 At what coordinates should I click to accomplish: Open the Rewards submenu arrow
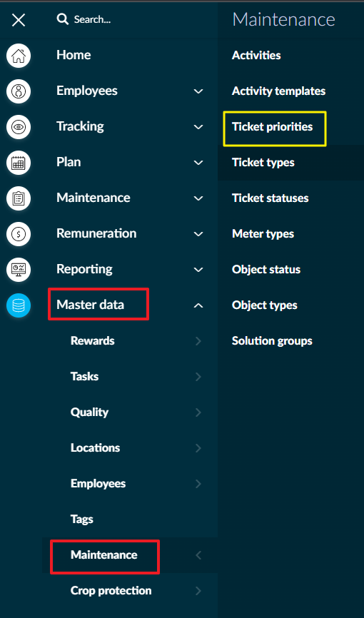[x=198, y=341]
